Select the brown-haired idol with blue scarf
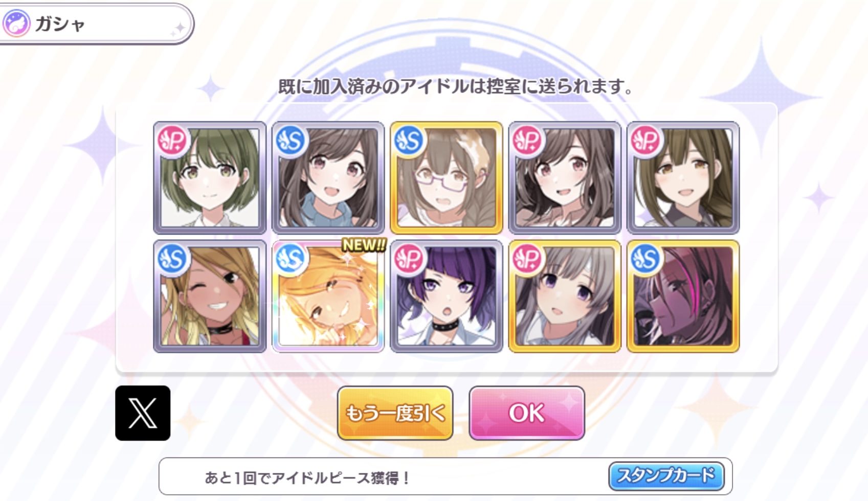 pos(328,178)
